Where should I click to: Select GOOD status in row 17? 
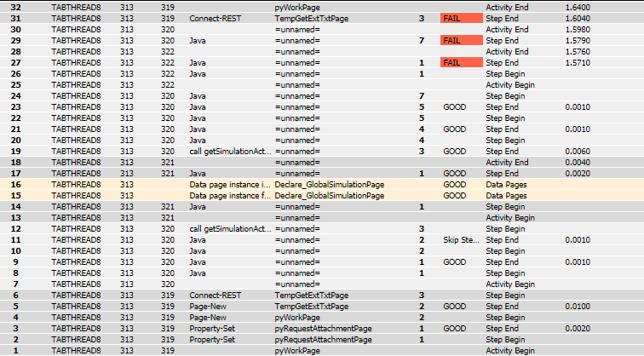454,174
